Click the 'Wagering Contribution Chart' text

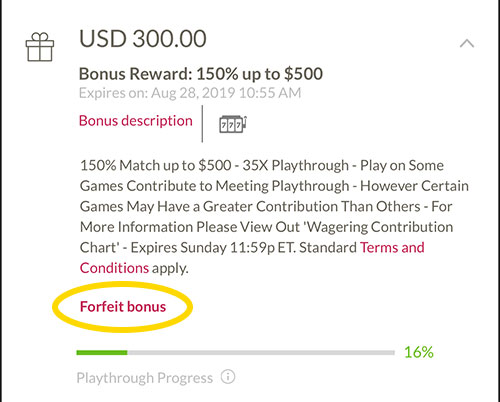point(266,237)
